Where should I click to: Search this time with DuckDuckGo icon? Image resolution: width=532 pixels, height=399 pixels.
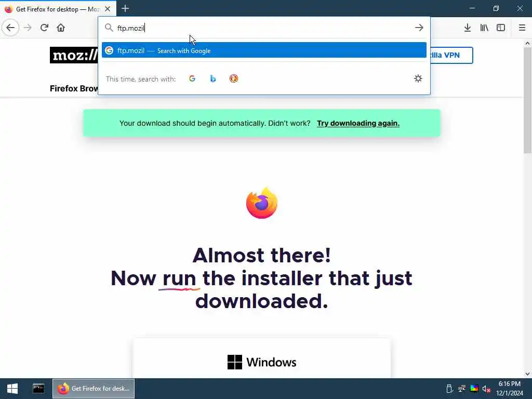(x=234, y=79)
